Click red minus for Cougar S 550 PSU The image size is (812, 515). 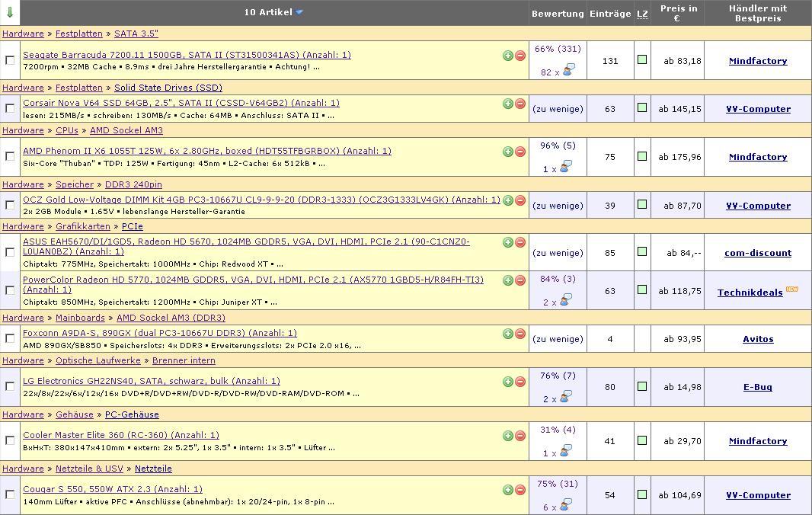[520, 490]
